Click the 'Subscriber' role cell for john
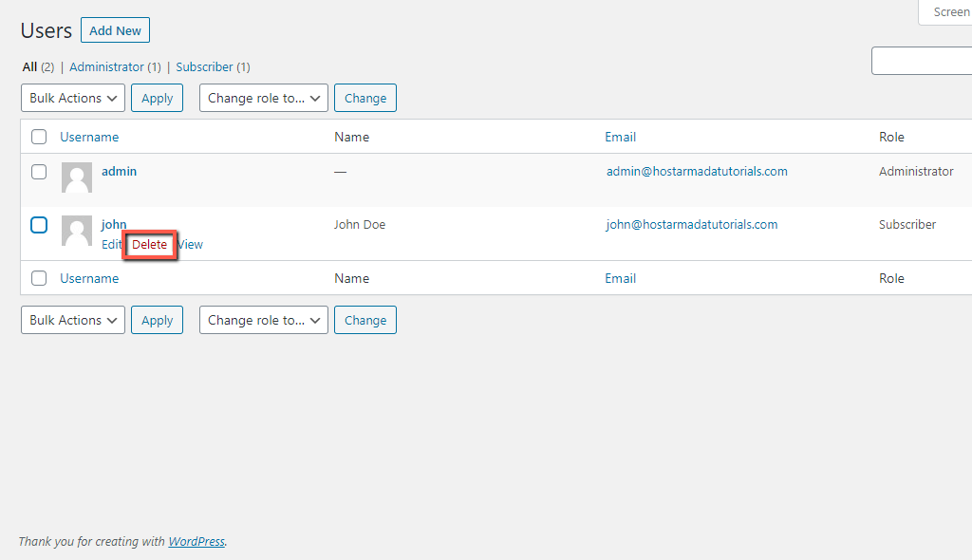The width and height of the screenshot is (972, 560). click(907, 225)
